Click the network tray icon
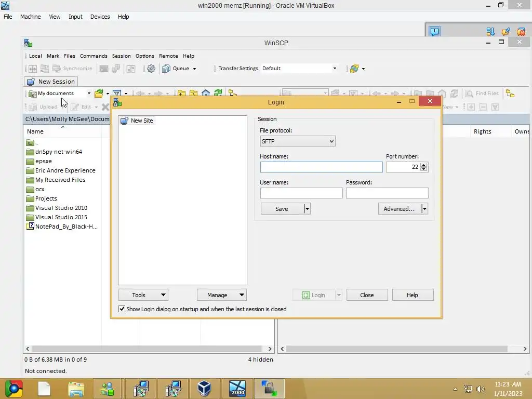 point(468,389)
